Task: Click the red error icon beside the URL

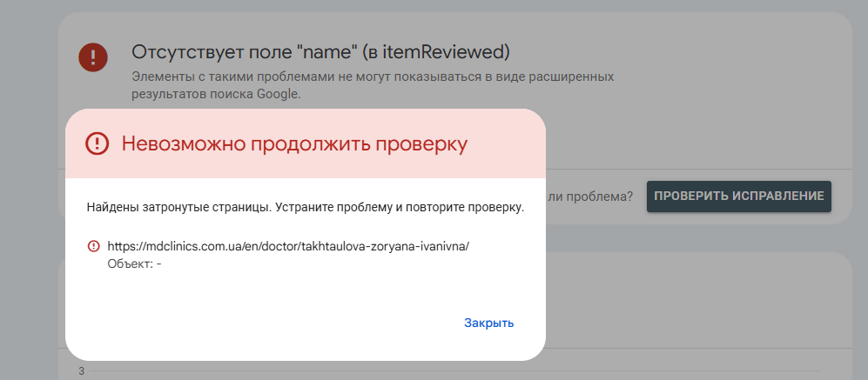Action: tap(93, 246)
